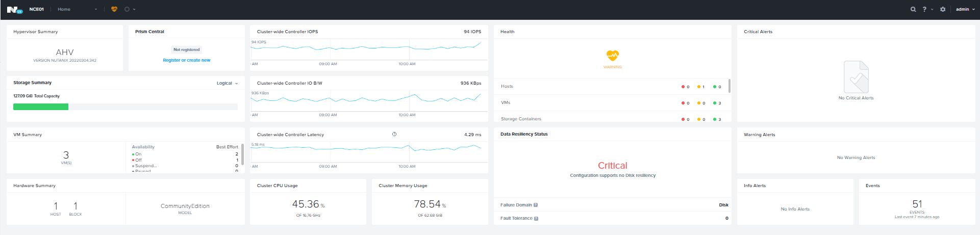Open the orange health heart icon in navbar

[114, 9]
